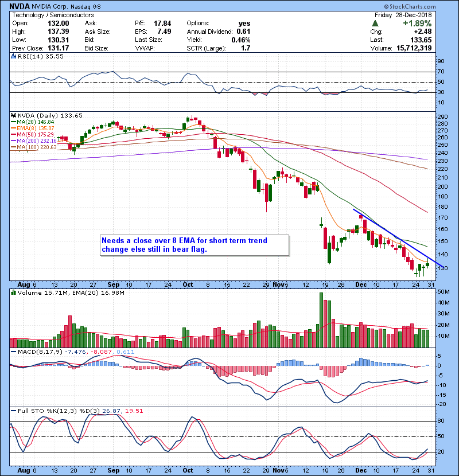Click the 50M volume axis label
The image size is (459, 476).
pyautogui.click(x=444, y=292)
